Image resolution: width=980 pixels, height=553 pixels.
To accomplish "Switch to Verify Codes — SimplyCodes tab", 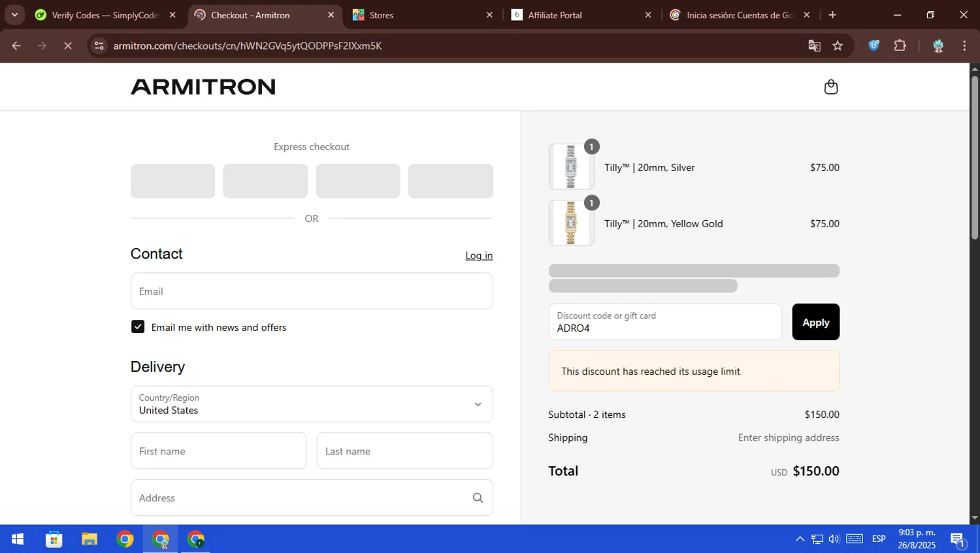I will 105,15.
